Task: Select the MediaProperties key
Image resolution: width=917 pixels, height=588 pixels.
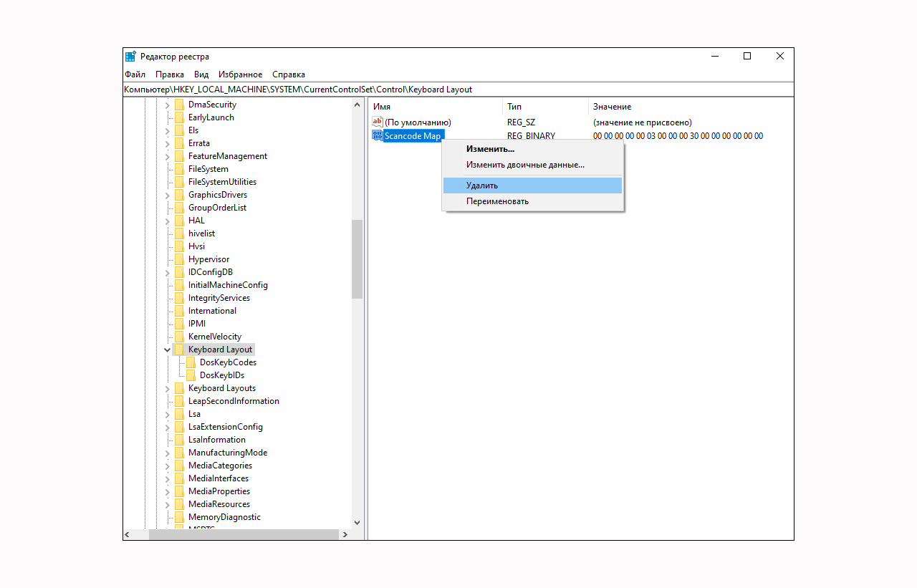Action: coord(219,491)
